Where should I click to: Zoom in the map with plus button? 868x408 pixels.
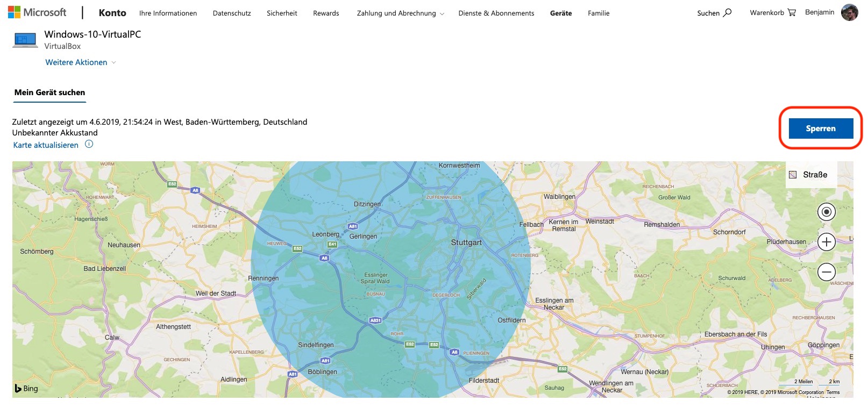[x=826, y=242]
